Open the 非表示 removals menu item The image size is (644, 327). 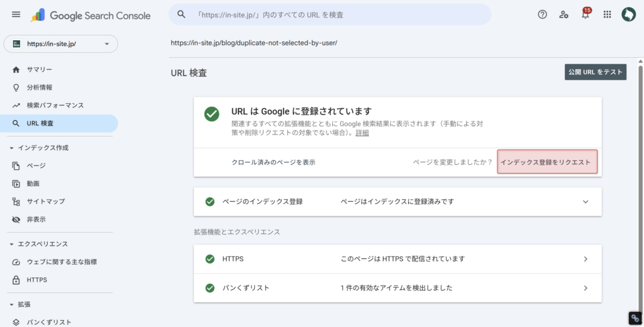tap(36, 219)
